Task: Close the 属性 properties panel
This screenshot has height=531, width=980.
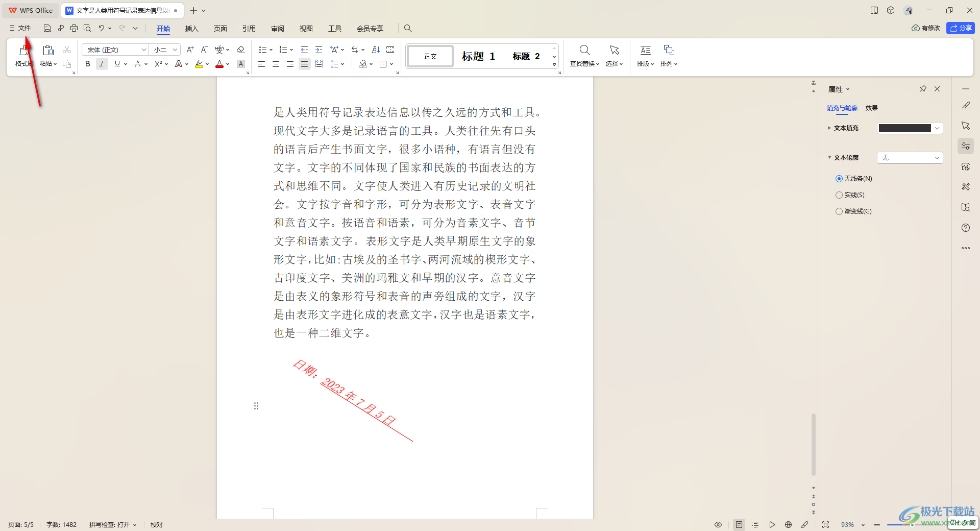Action: [x=937, y=89]
